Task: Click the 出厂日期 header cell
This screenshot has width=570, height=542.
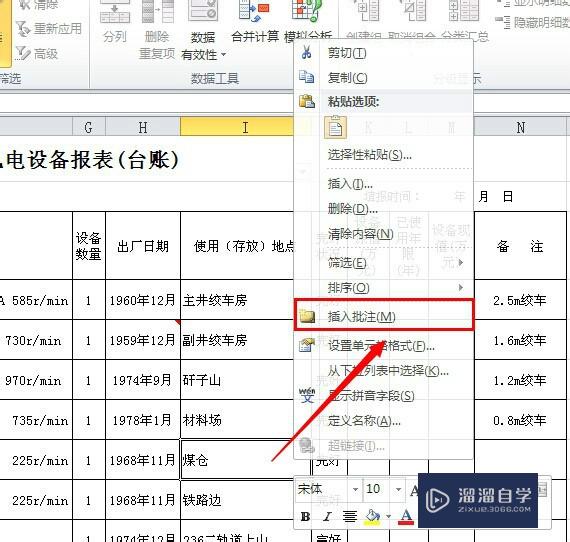Action: [143, 246]
